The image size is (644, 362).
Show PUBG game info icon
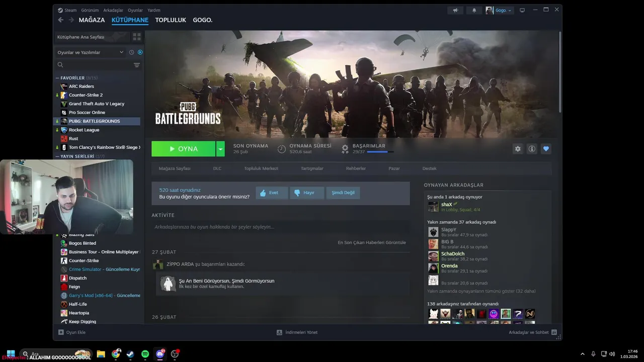tap(532, 149)
